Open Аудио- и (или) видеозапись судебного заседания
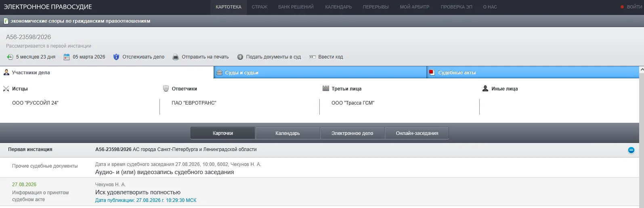The image size is (644, 208). point(164,172)
